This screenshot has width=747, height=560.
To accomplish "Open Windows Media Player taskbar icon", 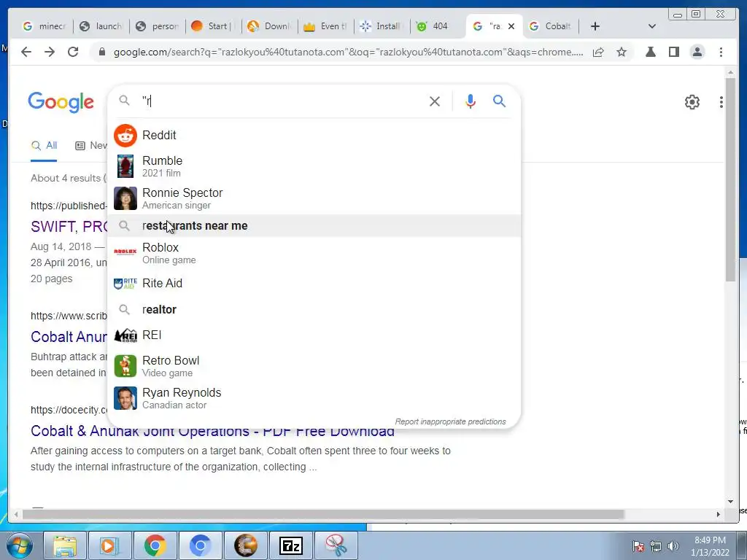I will pyautogui.click(x=109, y=545).
